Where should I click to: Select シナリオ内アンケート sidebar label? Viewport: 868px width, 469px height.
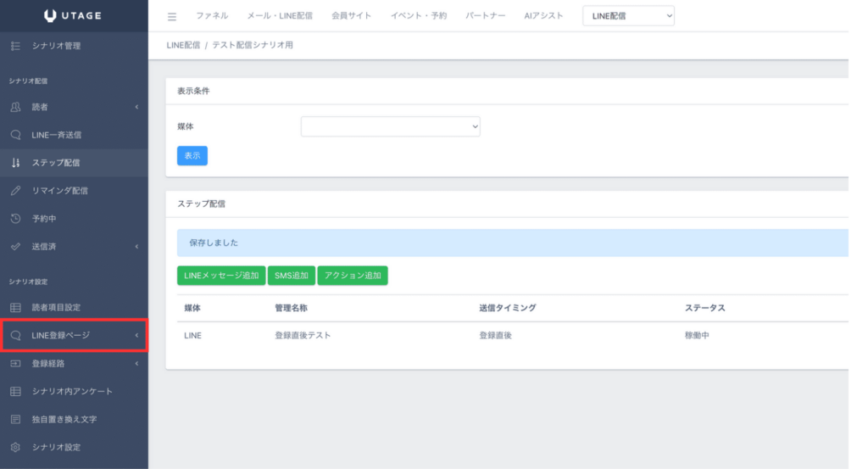(x=72, y=392)
